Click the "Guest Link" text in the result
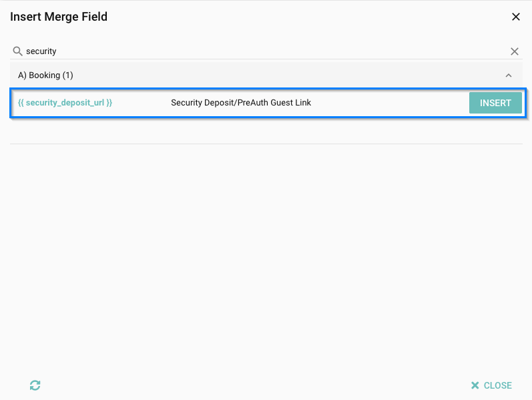The image size is (532, 400). click(x=291, y=103)
